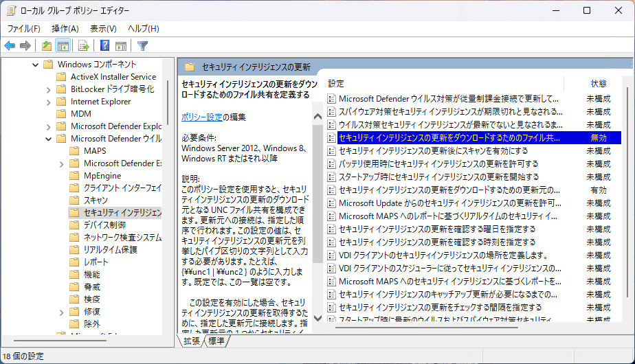The height and width of the screenshot is (364, 635).
Task: Expand the BitLocker ドライブ暗号化 node
Action: (48, 89)
